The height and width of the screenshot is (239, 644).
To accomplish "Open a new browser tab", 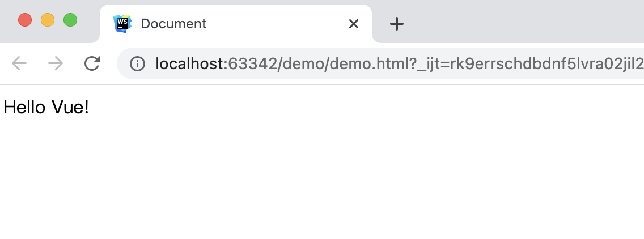I will click(397, 24).
